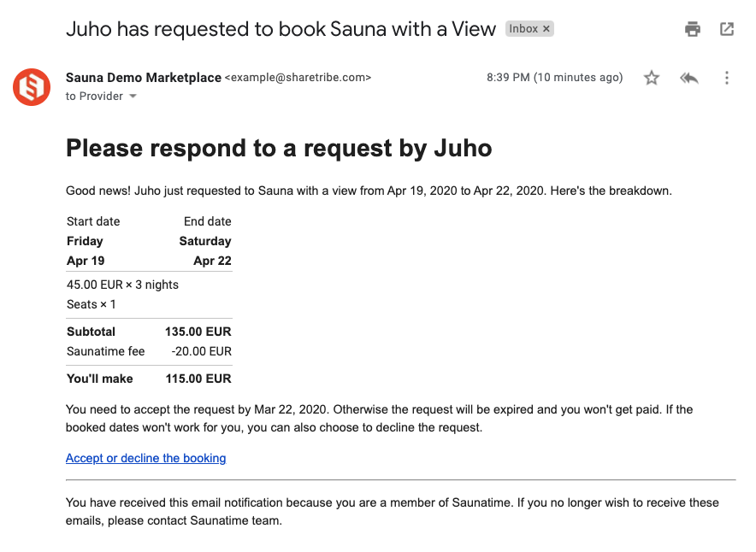Screen dimensions: 756x552
Task: Click the Sharetribe sender avatar logo
Action: pos(32,87)
